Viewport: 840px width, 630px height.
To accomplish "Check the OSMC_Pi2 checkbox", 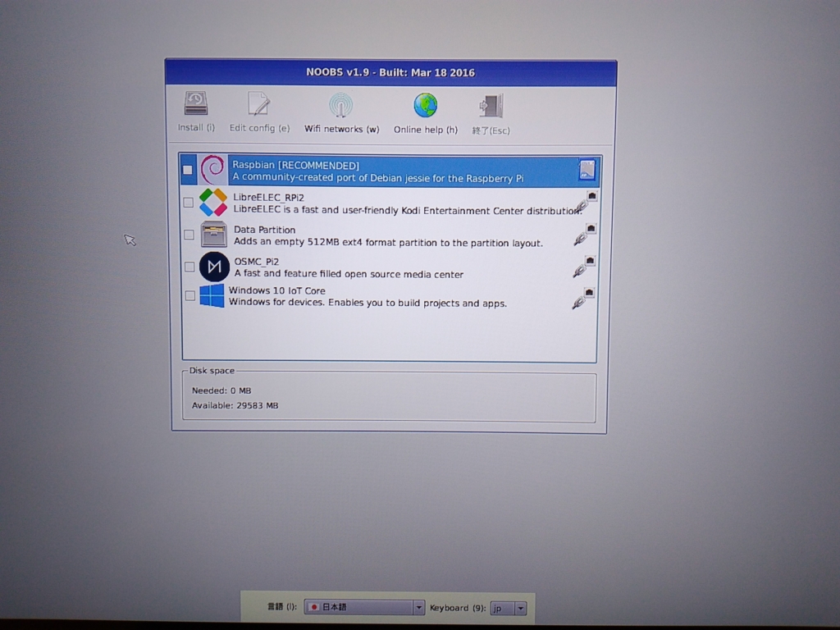I will pos(189,267).
